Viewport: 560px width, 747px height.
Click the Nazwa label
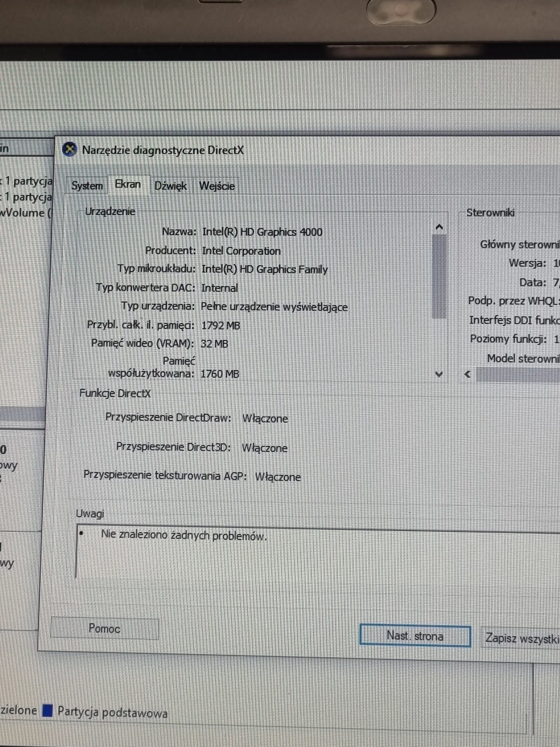click(x=179, y=232)
